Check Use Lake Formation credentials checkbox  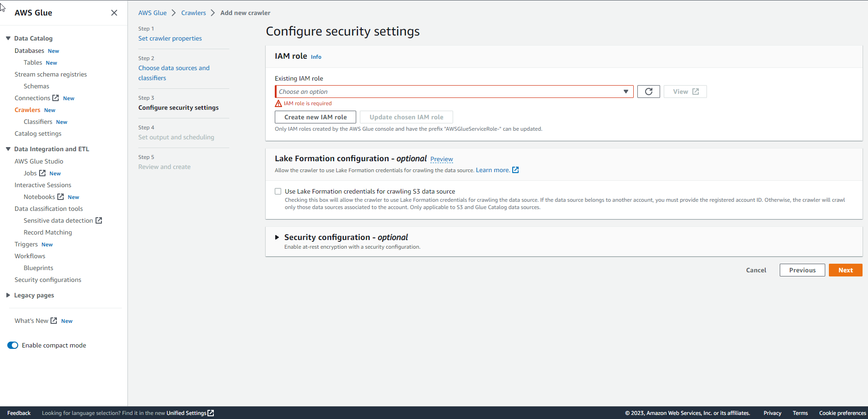[278, 191]
